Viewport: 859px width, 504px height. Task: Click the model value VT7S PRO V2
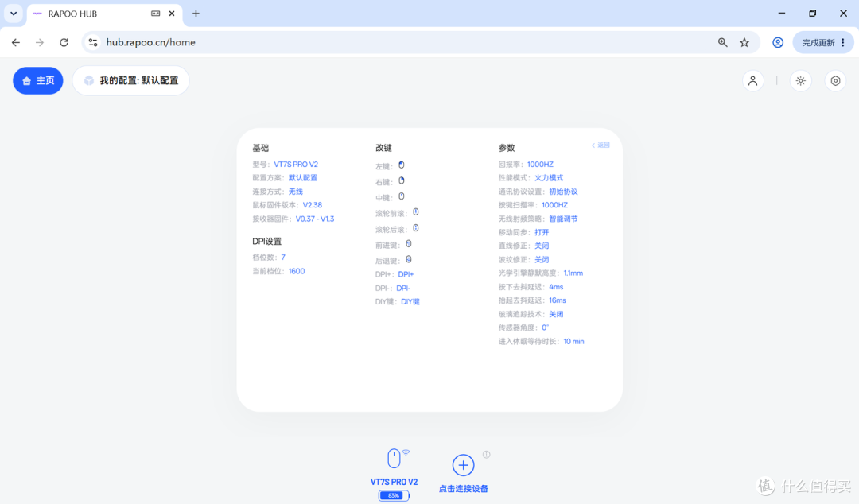(x=296, y=165)
